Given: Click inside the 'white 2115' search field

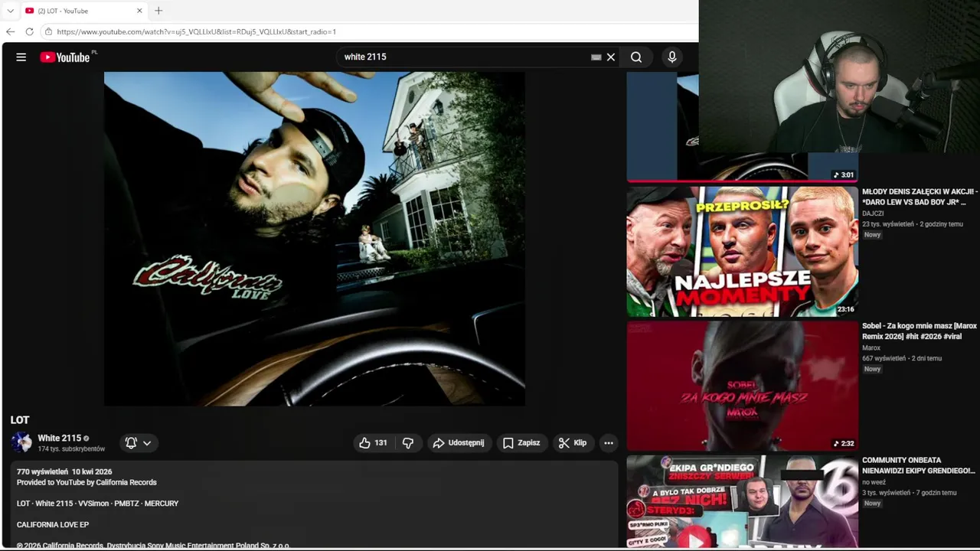Looking at the screenshot, I should (464, 57).
